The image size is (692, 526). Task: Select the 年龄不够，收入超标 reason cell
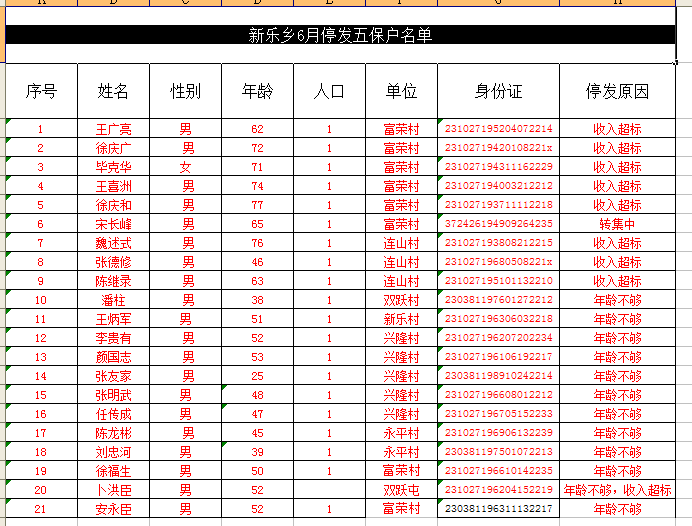pos(617,489)
